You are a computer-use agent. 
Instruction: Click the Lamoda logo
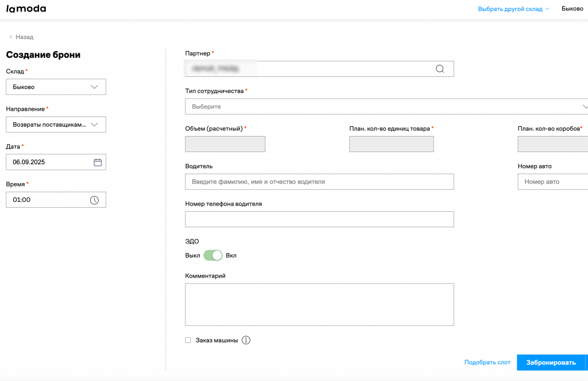tap(26, 9)
